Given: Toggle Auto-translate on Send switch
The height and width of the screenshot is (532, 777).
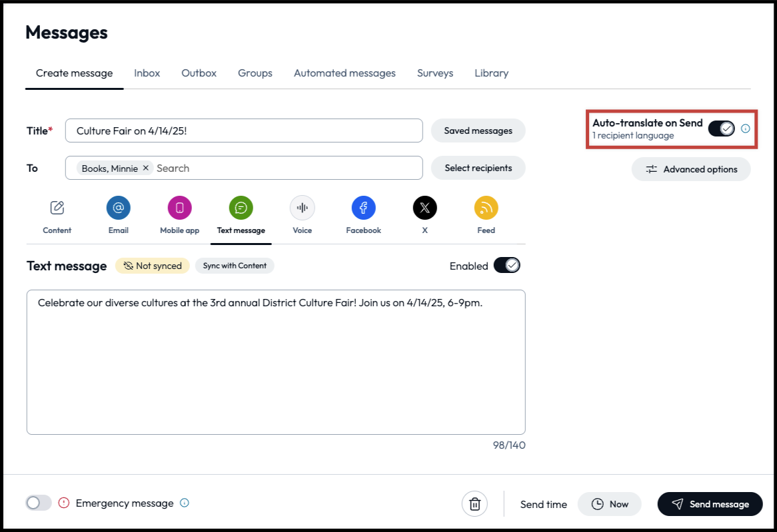Looking at the screenshot, I should [721, 129].
